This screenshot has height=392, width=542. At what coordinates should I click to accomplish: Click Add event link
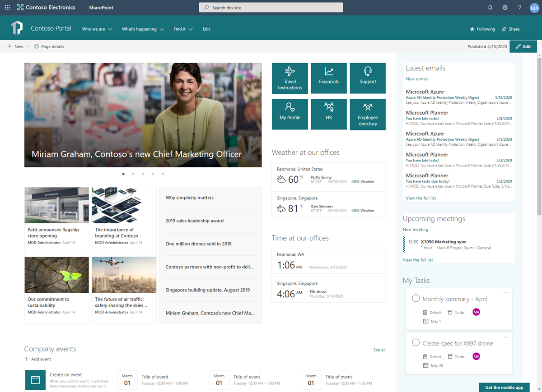[x=41, y=359]
